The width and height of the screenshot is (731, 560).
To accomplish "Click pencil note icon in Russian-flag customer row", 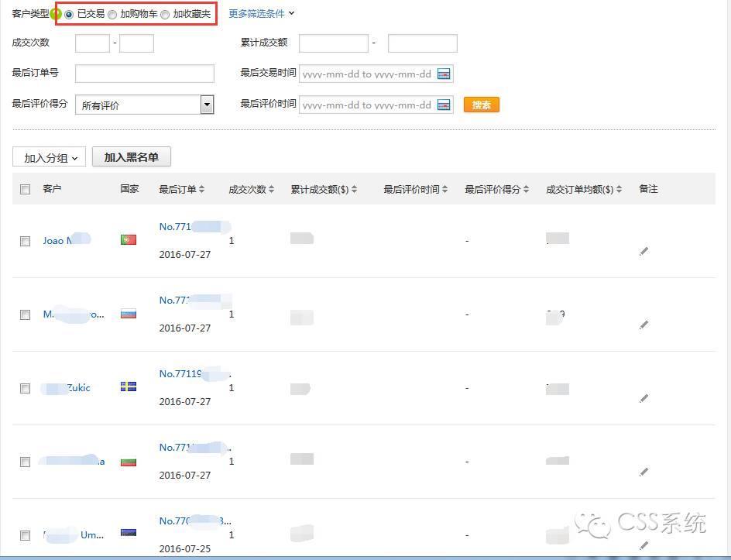I will [643, 325].
